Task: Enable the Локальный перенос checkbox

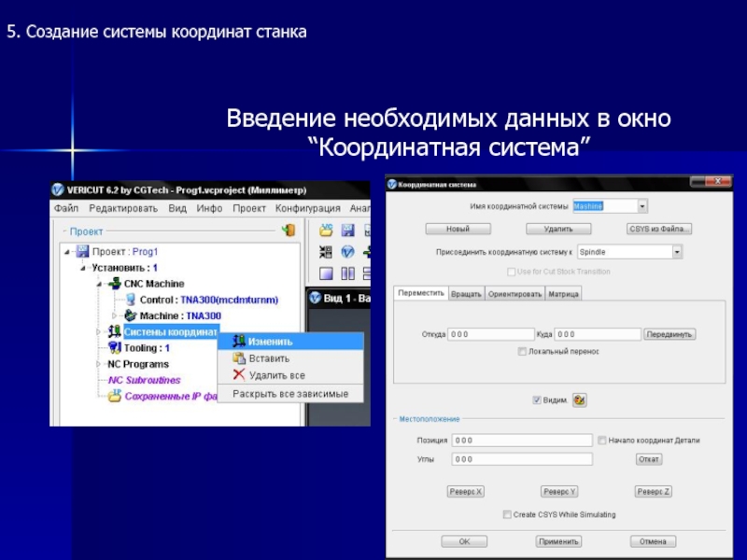Action: coord(523,352)
